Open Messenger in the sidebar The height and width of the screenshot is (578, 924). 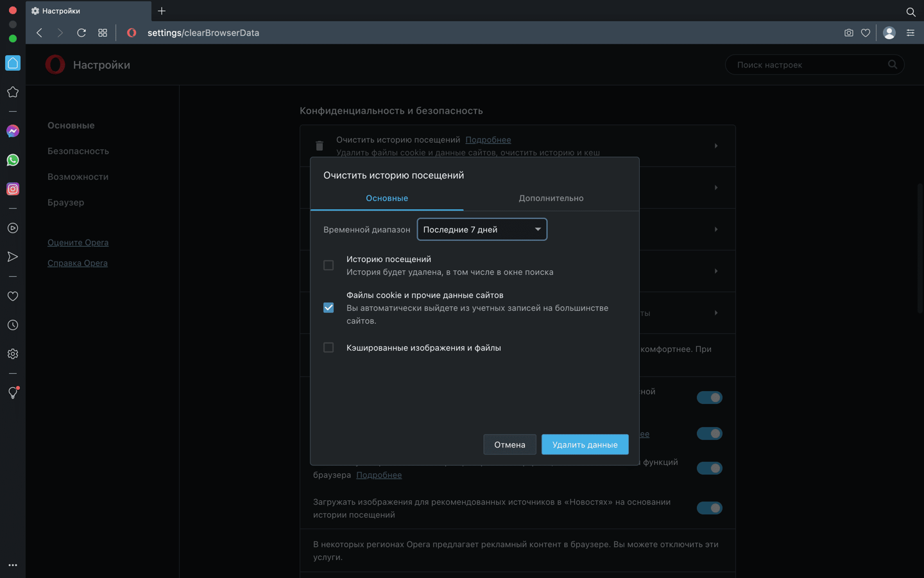(13, 131)
